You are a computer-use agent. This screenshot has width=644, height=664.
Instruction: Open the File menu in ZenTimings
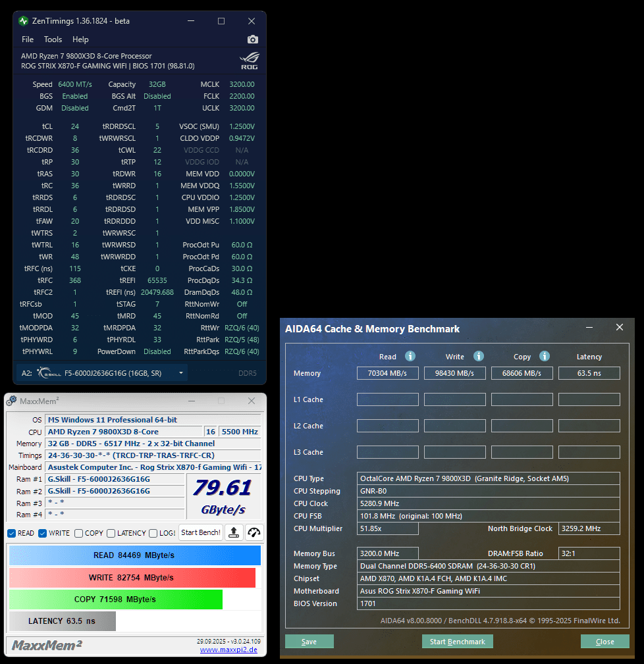click(28, 39)
